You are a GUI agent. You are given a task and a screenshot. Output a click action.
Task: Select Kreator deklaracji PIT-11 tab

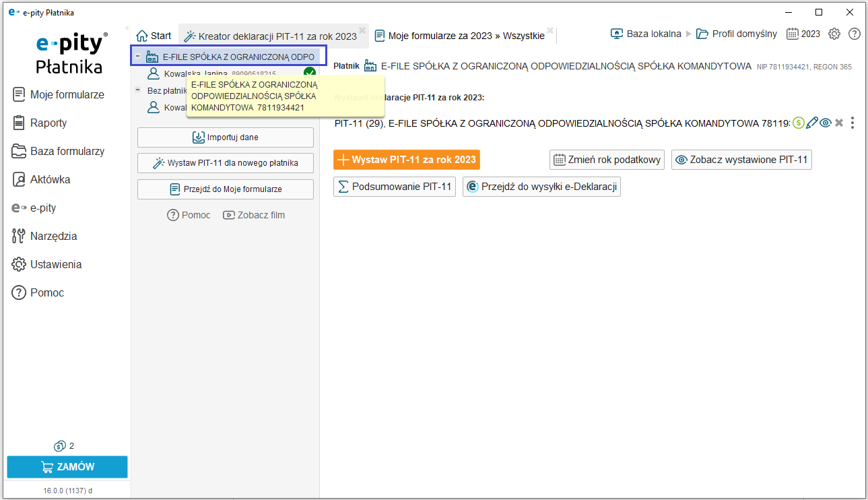point(271,36)
